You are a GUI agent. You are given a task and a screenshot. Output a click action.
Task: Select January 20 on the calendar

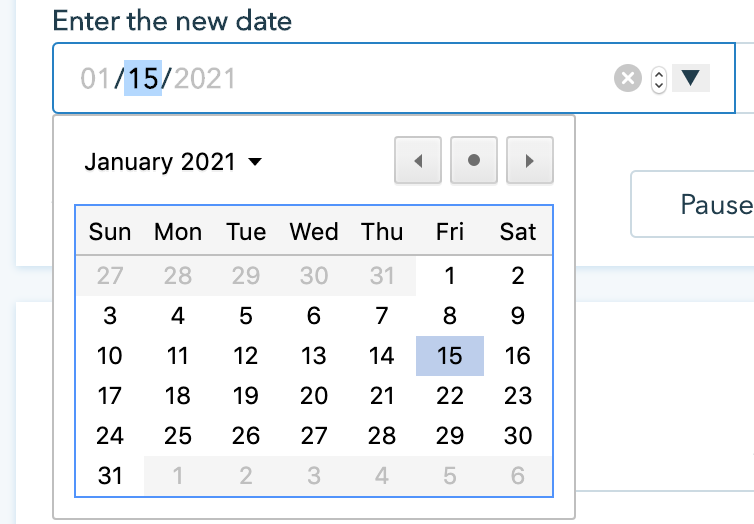pos(314,396)
